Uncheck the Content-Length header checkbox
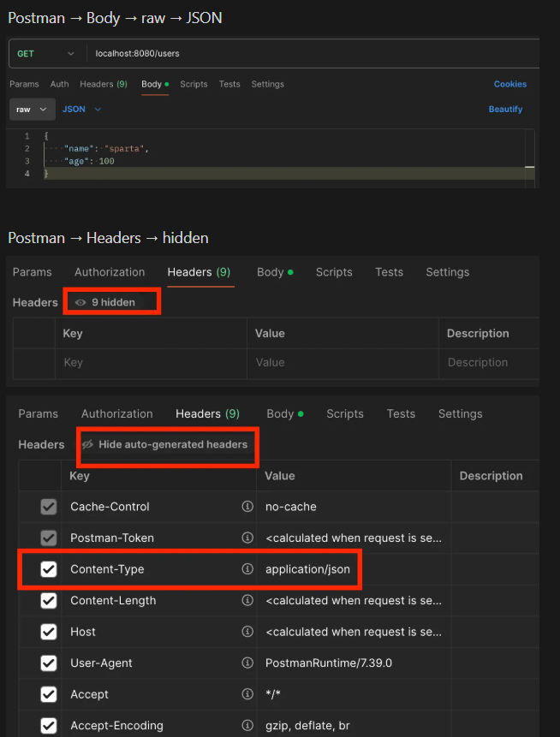Screen dimensions: 560x737 tap(49, 601)
